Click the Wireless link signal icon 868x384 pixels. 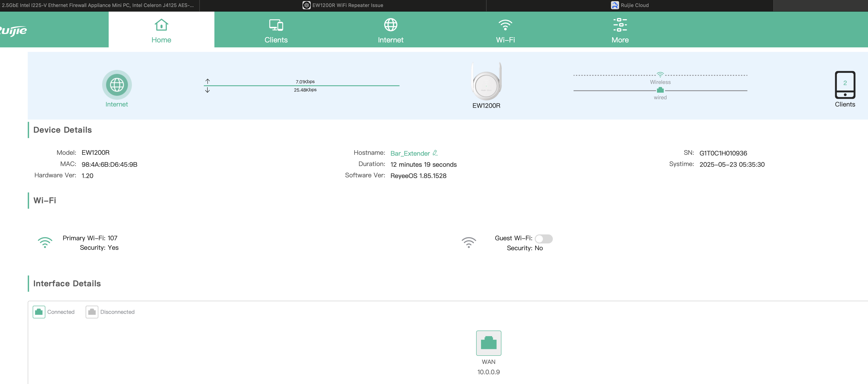click(x=660, y=74)
